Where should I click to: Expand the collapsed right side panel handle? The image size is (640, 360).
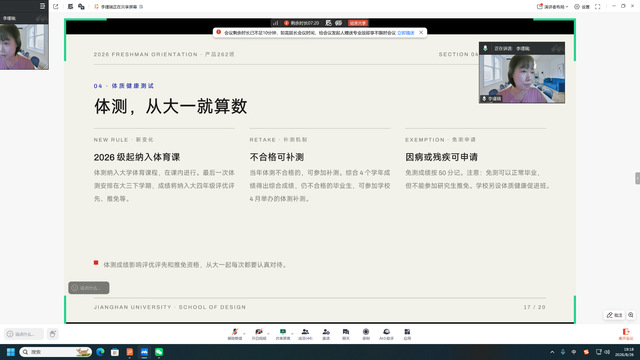tap(637, 178)
